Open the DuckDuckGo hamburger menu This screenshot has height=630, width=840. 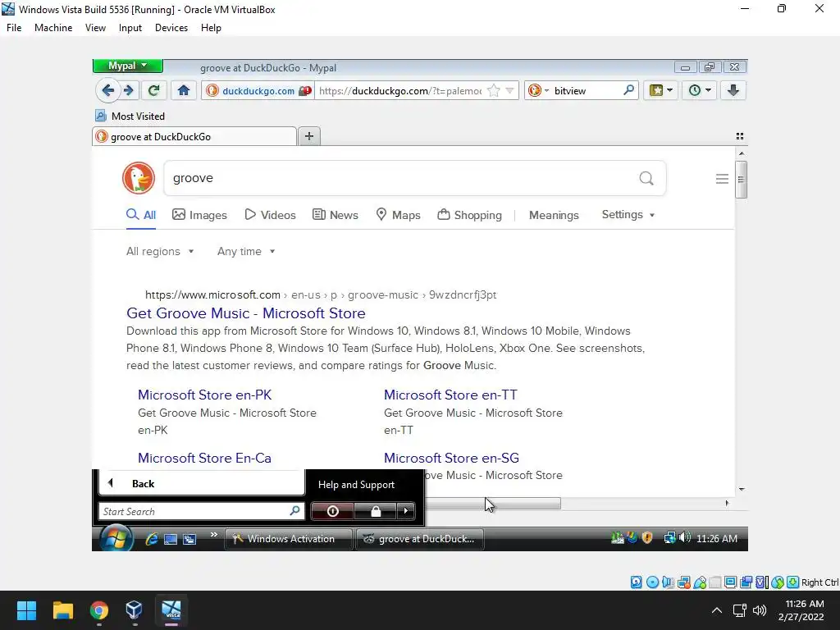pyautogui.click(x=722, y=178)
